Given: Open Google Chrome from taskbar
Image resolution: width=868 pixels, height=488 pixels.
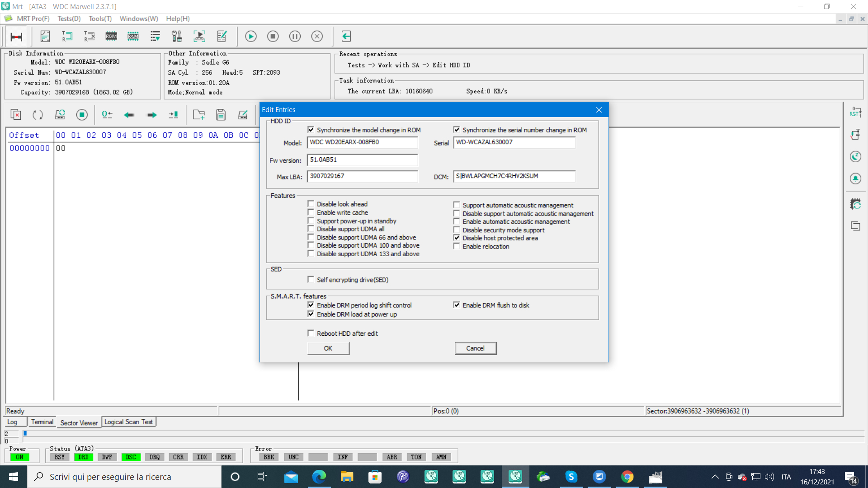Looking at the screenshot, I should (x=627, y=477).
